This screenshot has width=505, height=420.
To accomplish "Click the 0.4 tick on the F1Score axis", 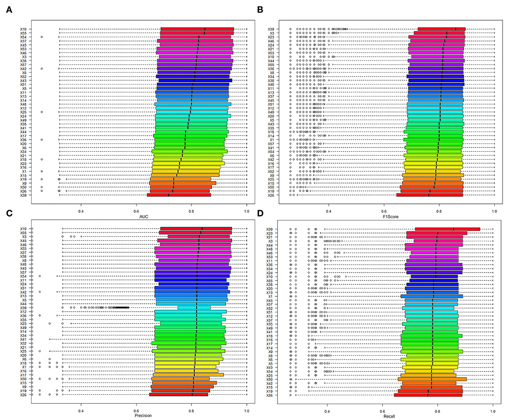I will tap(328, 211).
